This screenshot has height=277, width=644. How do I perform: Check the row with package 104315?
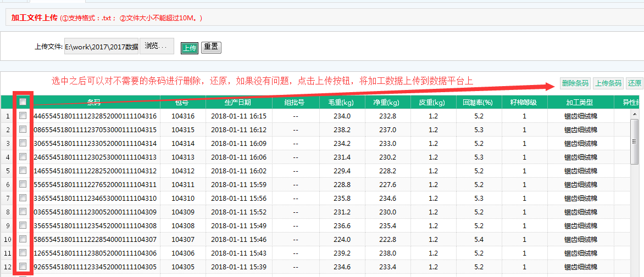tap(23, 129)
